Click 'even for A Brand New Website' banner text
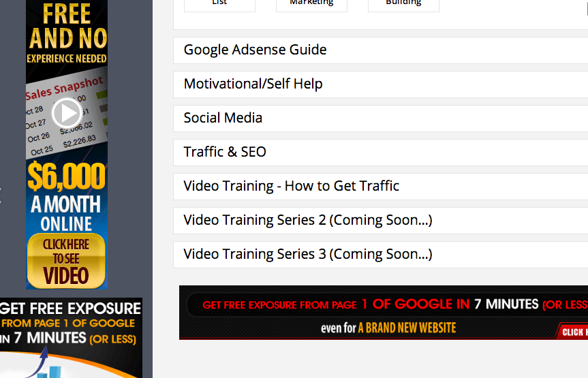The image size is (588, 378). [388, 328]
